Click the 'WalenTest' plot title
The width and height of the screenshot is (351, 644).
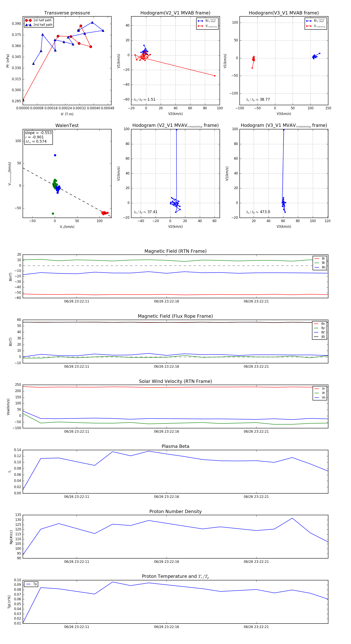(67, 125)
